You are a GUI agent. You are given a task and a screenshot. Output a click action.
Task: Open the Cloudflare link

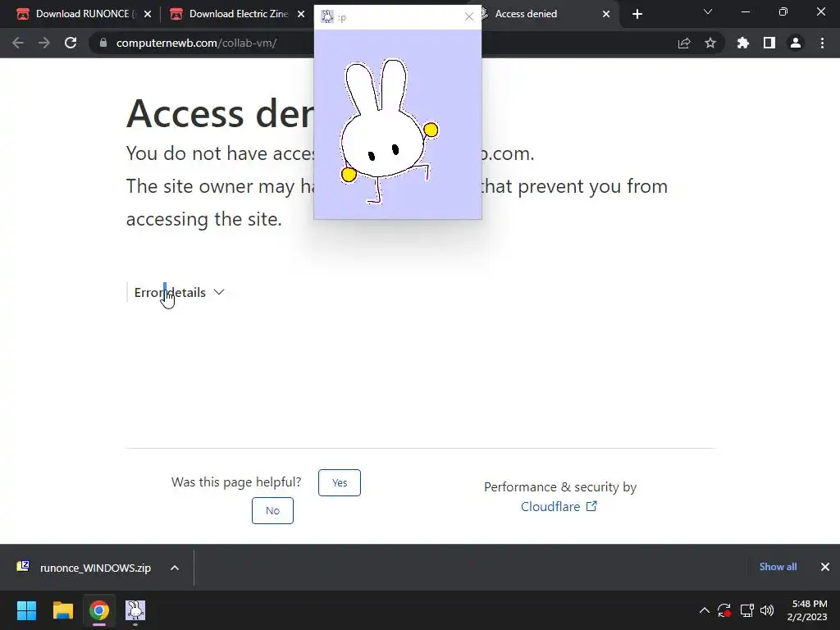[x=558, y=507]
